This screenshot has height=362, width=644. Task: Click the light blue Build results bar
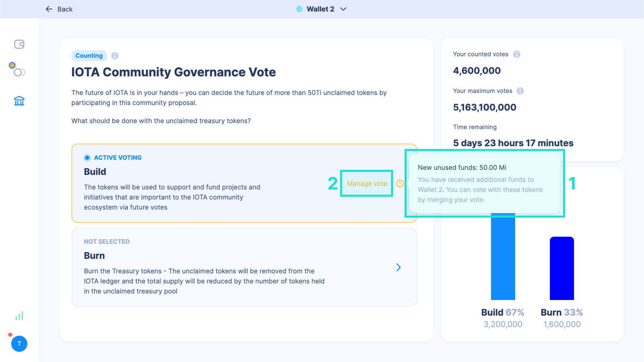503,256
